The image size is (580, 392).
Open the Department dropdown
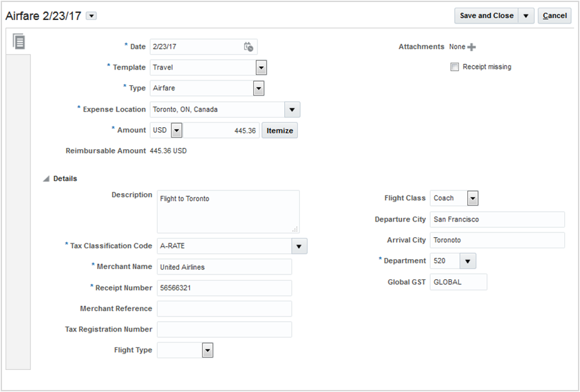coord(468,261)
